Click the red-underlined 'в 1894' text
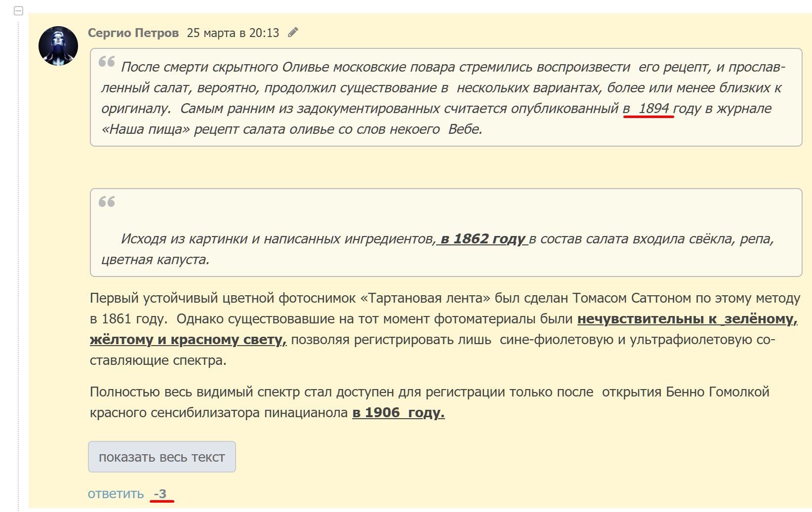 pyautogui.click(x=648, y=109)
